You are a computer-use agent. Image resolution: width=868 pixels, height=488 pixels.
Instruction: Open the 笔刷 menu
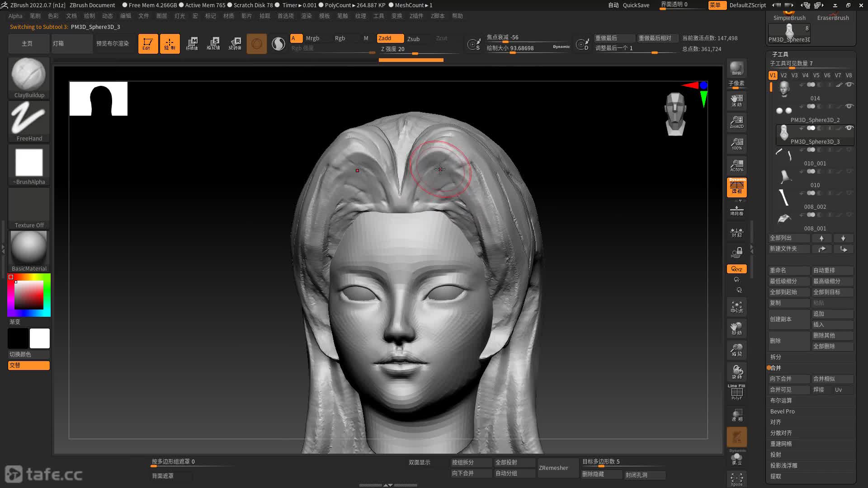[x=35, y=16]
